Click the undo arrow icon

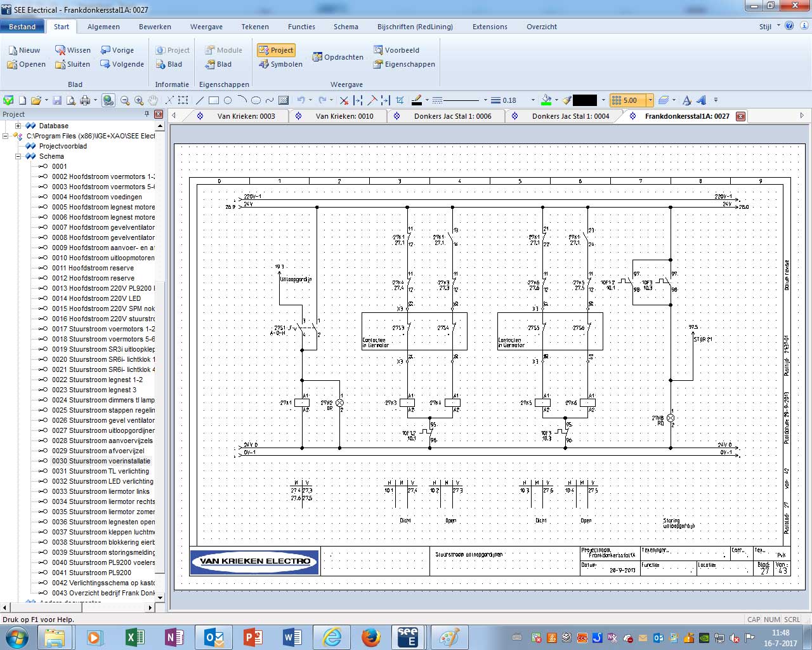pos(301,100)
